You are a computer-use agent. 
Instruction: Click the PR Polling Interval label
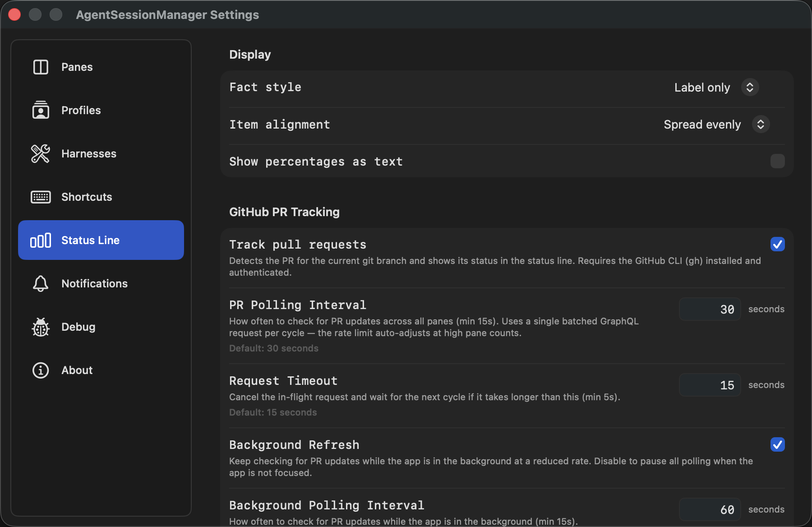coord(298,305)
